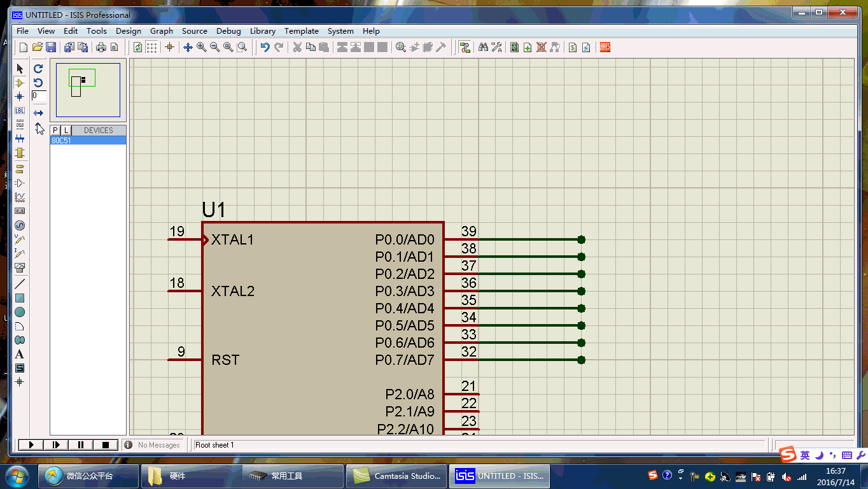The height and width of the screenshot is (489, 868).
Task: Choose the 2D Graphics Box tool
Action: pyautogui.click(x=20, y=298)
